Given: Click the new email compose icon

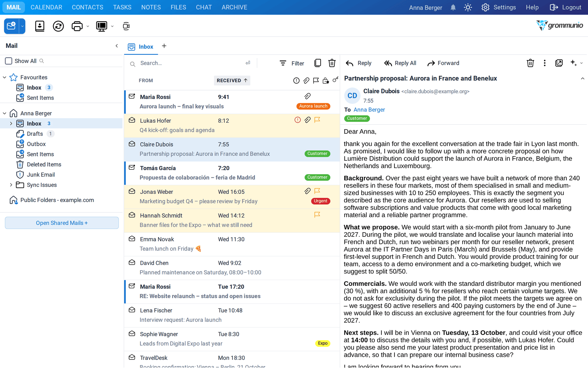Looking at the screenshot, I should click(x=11, y=26).
